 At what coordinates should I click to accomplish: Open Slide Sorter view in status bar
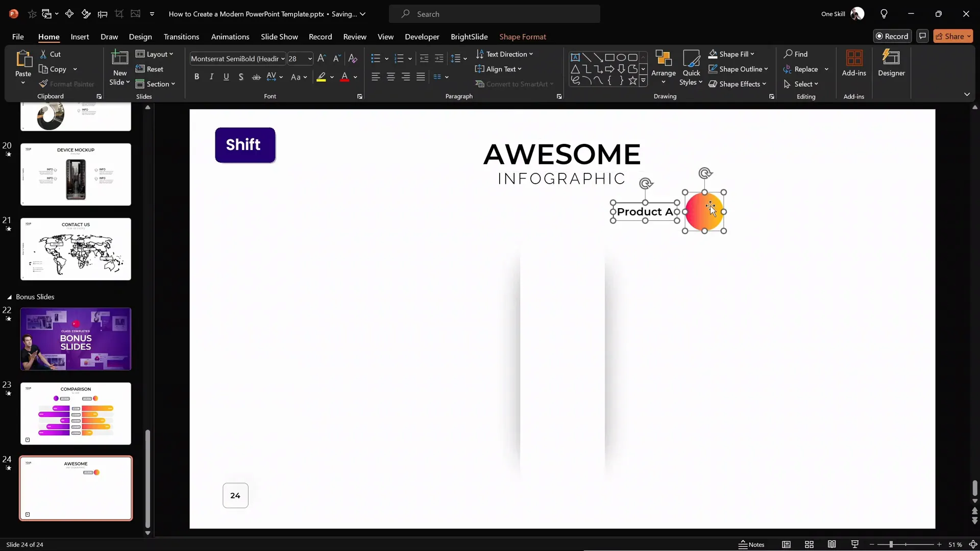(809, 544)
